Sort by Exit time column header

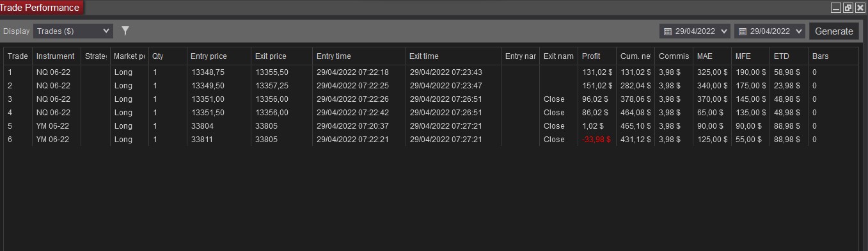click(454, 56)
